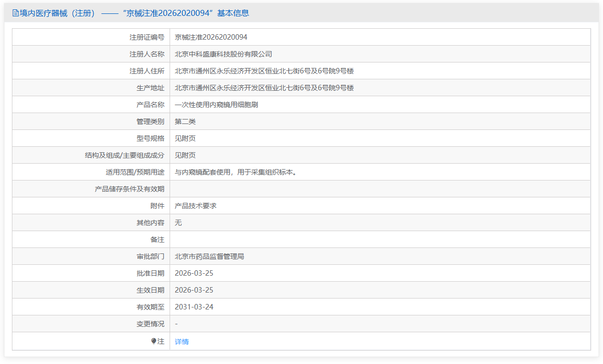The height and width of the screenshot is (364, 603).
Task: Click the 审批部门 label cell
Action: click(91, 256)
